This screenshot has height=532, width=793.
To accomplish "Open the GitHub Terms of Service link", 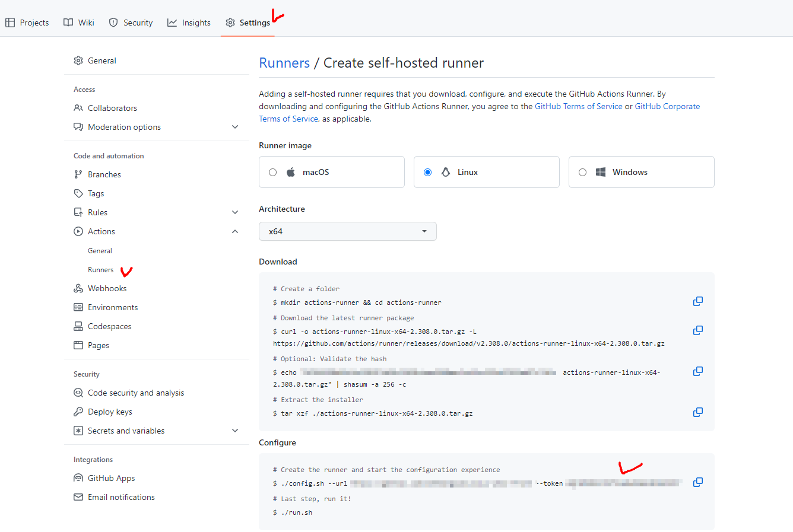I will coord(579,106).
